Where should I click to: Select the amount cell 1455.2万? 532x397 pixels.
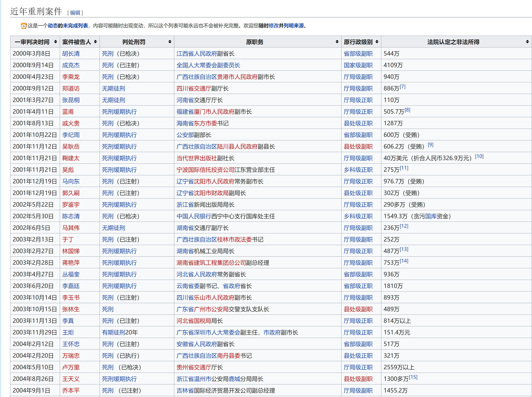[x=456, y=391]
